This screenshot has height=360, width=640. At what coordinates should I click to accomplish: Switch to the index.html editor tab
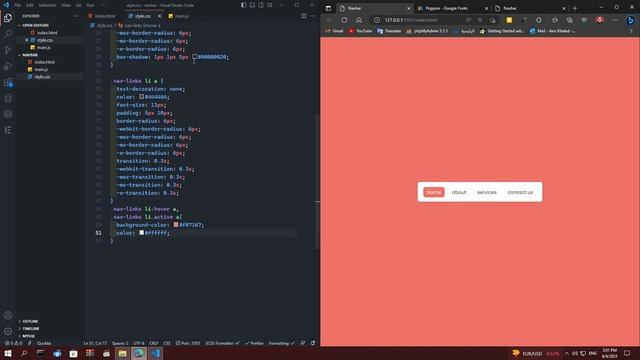click(x=102, y=16)
